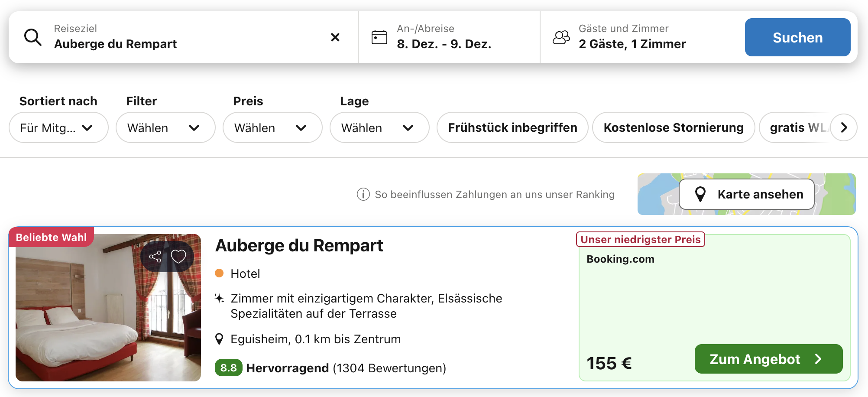Toggle the Frühstück inbegriffen filter
This screenshot has width=868, height=397.
(512, 127)
